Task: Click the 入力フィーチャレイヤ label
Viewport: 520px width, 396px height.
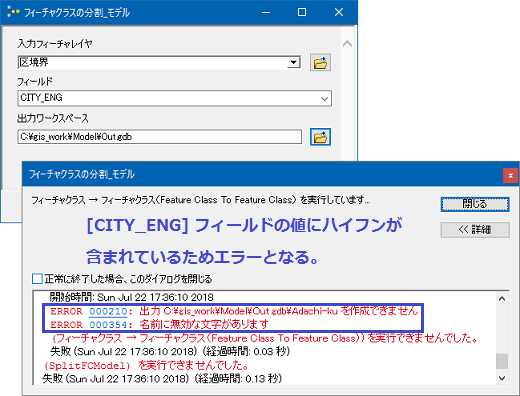Action: 55,44
